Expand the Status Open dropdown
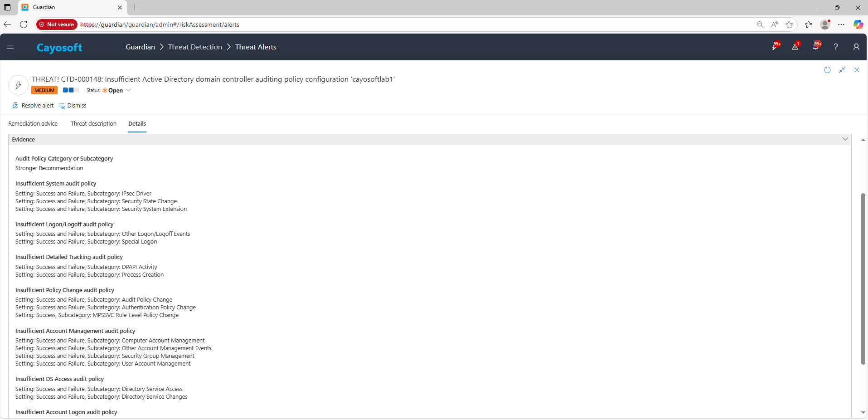The width and height of the screenshot is (868, 420). (128, 90)
